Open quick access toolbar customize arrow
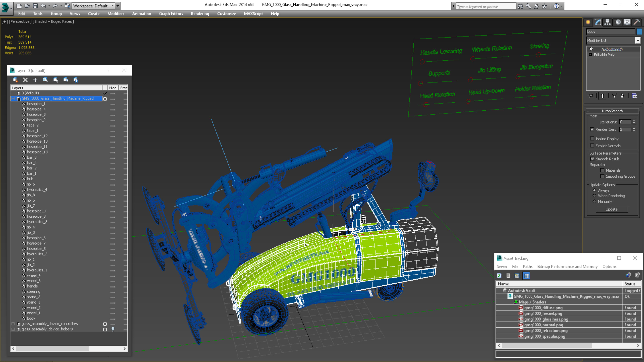This screenshot has height=362, width=644. pos(118,6)
